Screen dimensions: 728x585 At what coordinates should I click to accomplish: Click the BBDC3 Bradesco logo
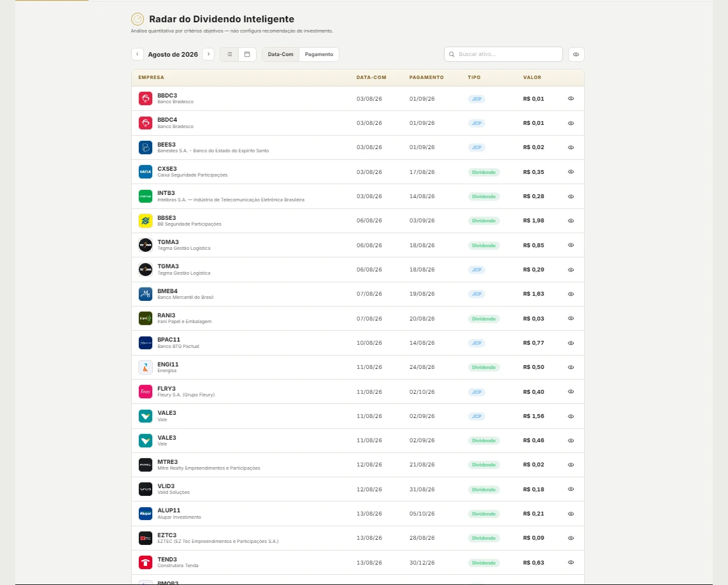145,99
